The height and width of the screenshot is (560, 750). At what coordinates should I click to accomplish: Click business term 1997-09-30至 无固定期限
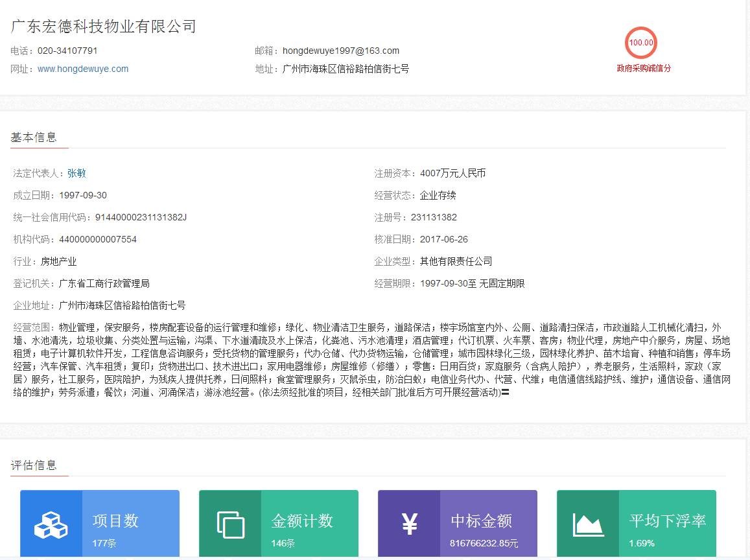coord(472,283)
